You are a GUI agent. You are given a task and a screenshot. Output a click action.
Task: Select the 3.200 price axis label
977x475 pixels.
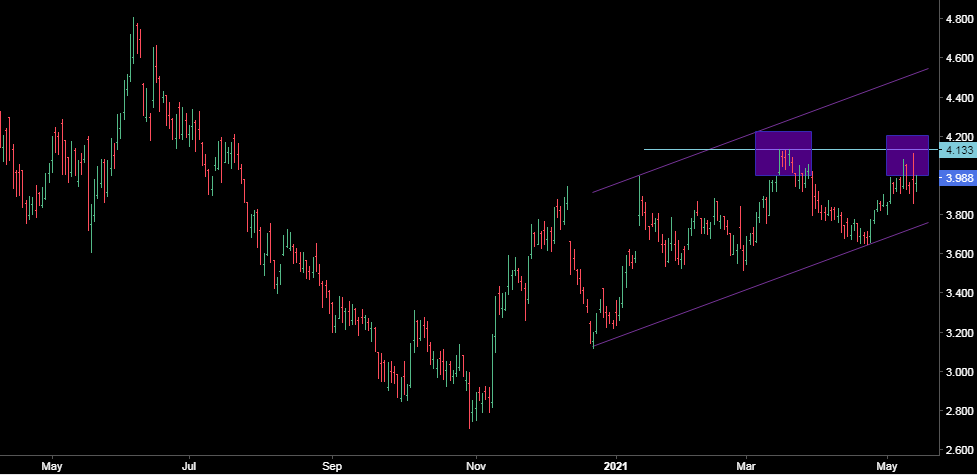coord(958,333)
